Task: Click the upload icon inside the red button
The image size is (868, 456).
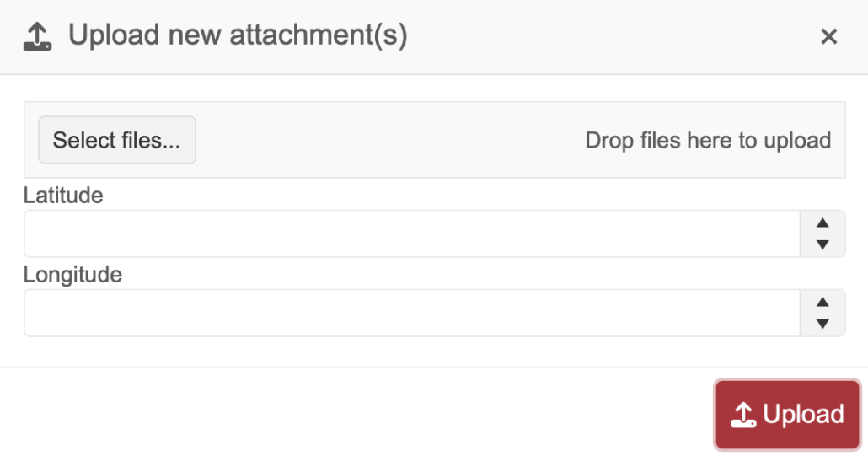Action: (742, 414)
